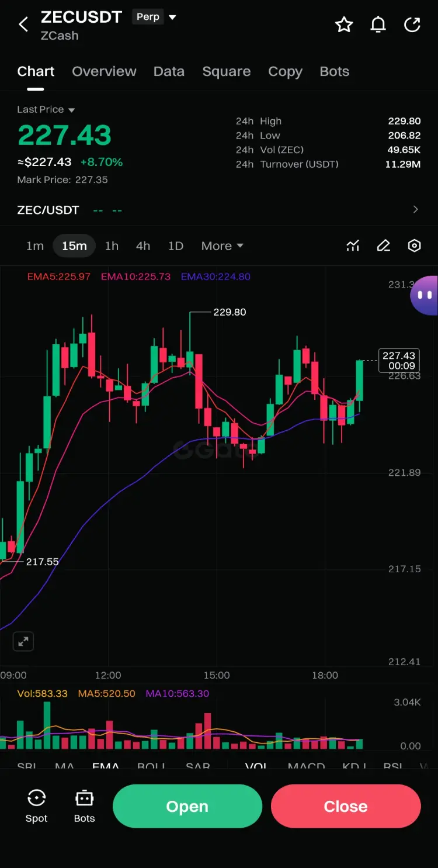Select the 4h timeframe
This screenshot has height=868, width=438.
point(143,246)
